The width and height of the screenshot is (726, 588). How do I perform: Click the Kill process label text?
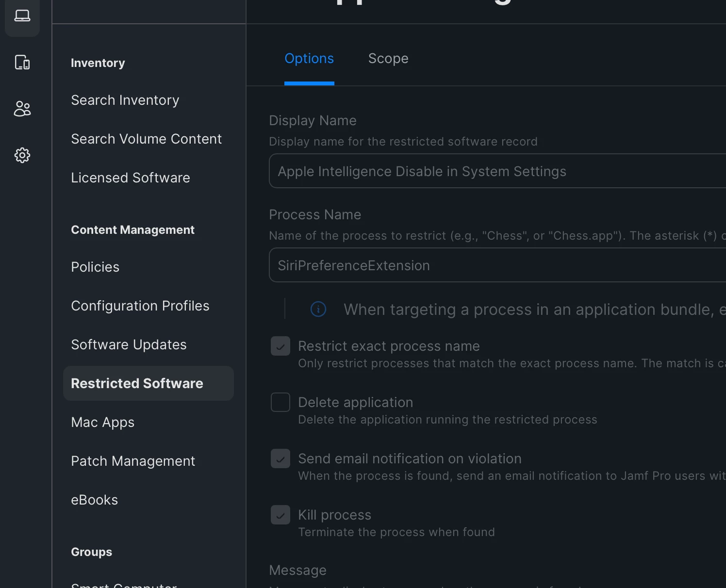[335, 515]
